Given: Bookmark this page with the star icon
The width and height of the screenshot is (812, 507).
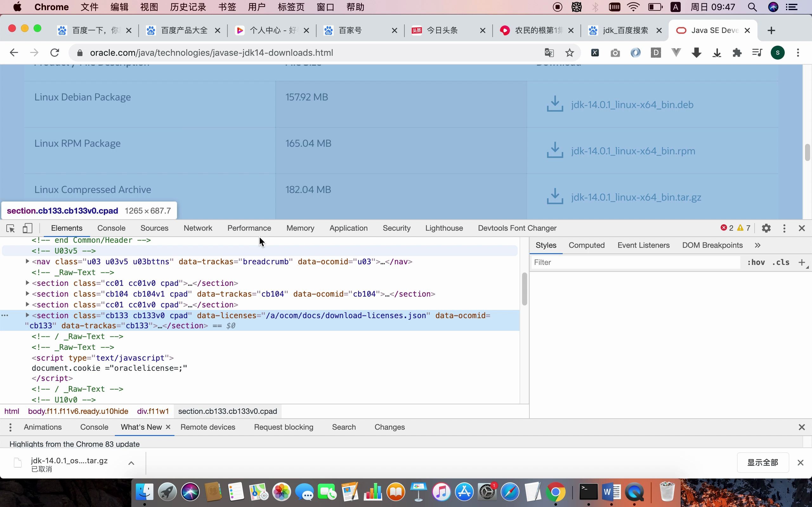Looking at the screenshot, I should pos(569,53).
